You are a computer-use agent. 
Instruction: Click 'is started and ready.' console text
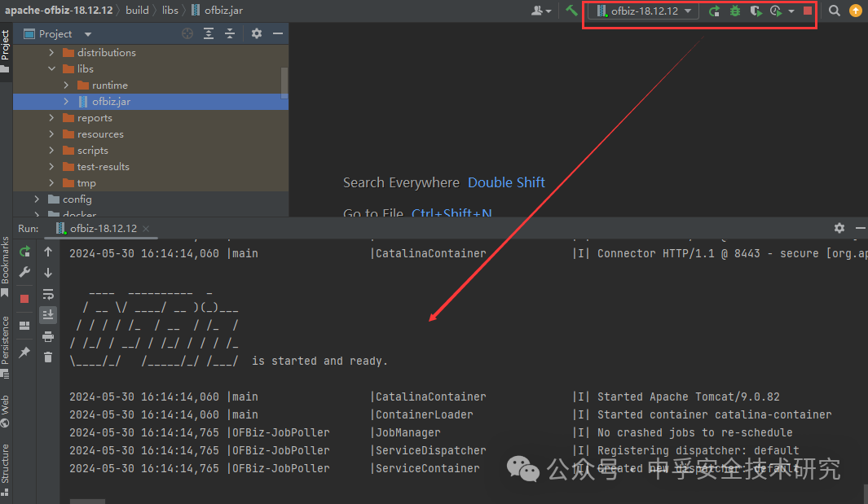click(x=320, y=362)
